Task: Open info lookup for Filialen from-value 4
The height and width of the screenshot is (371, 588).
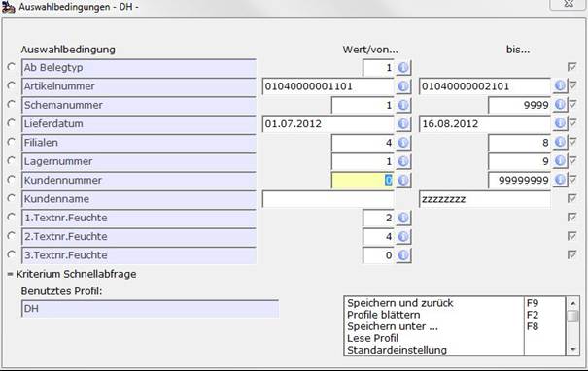Action: (x=403, y=143)
